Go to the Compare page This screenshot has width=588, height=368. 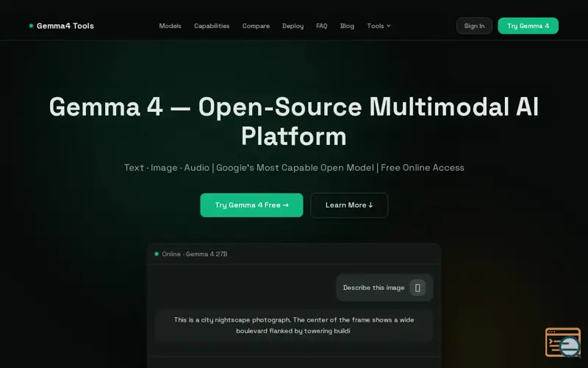[x=256, y=26]
